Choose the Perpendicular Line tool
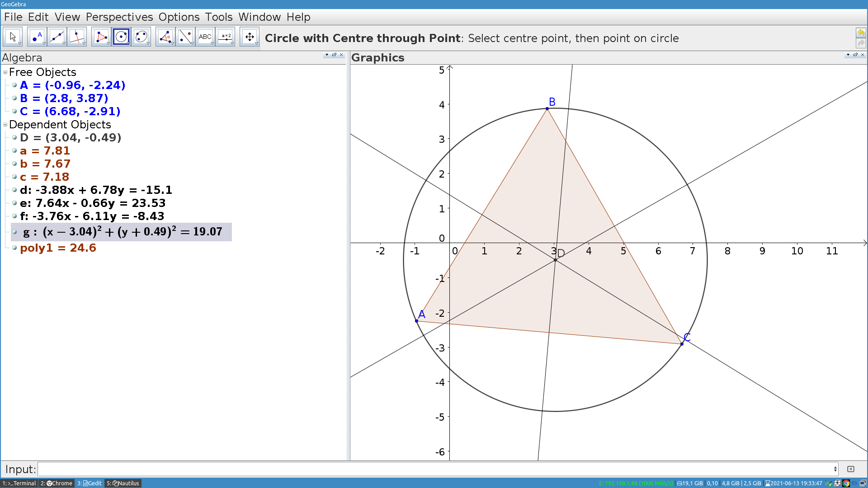The width and height of the screenshot is (868, 488). tap(77, 36)
